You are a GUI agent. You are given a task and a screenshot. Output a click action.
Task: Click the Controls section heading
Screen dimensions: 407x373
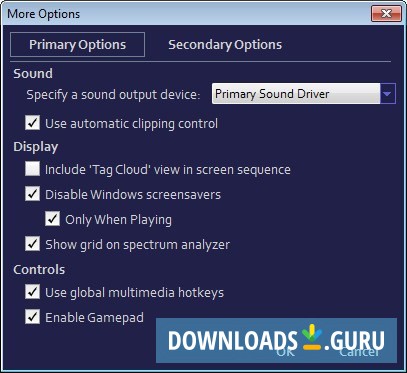click(x=39, y=269)
